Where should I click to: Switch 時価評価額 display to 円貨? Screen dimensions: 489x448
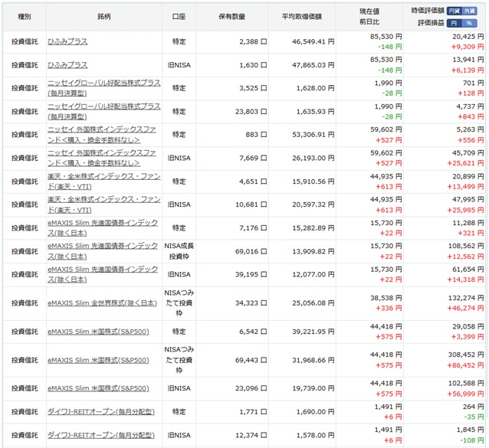(x=454, y=11)
